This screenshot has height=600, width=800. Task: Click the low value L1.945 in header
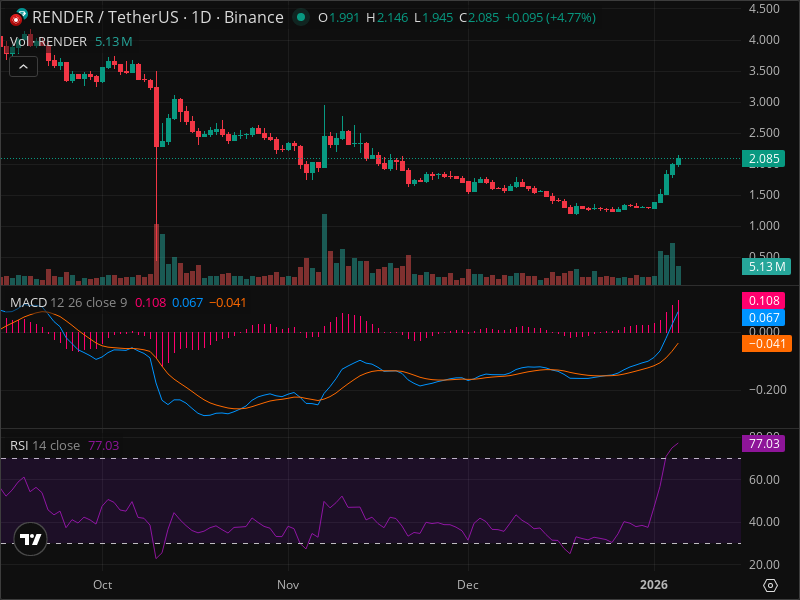tap(433, 17)
